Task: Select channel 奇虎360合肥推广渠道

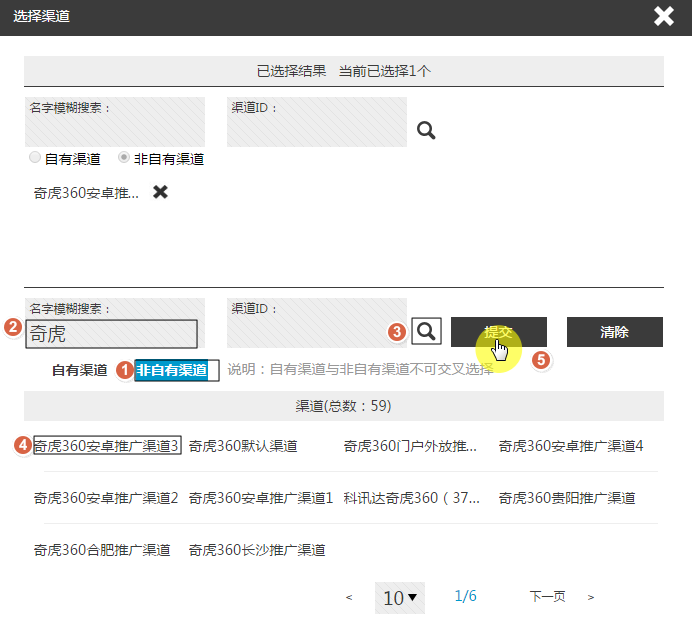Action: (102, 550)
